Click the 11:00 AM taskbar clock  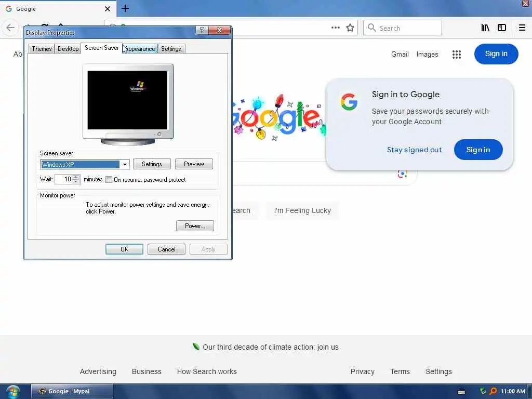(x=513, y=391)
